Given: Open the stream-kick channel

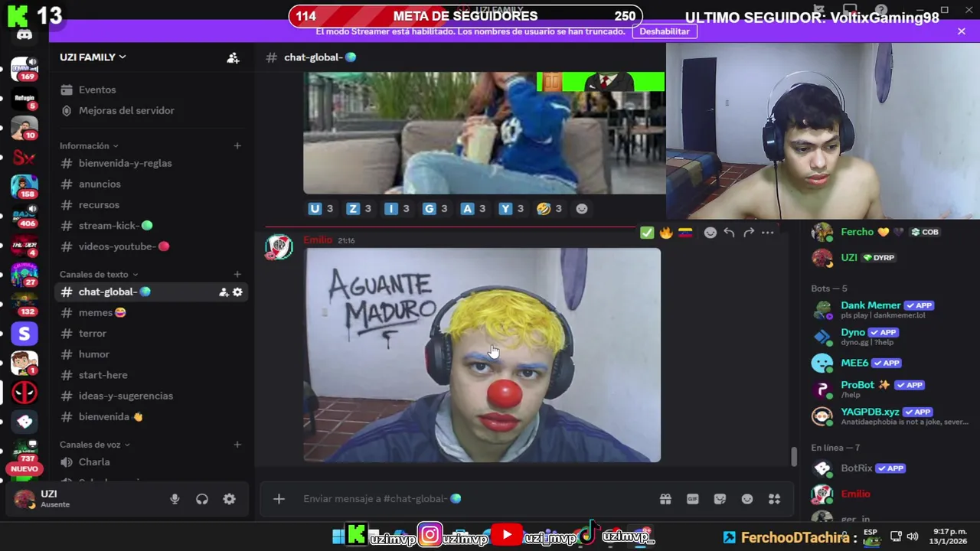Looking at the screenshot, I should (115, 225).
